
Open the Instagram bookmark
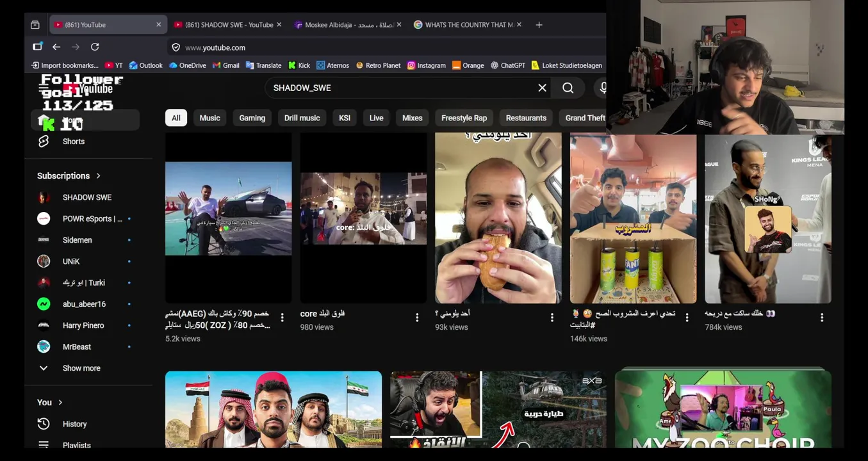point(427,65)
